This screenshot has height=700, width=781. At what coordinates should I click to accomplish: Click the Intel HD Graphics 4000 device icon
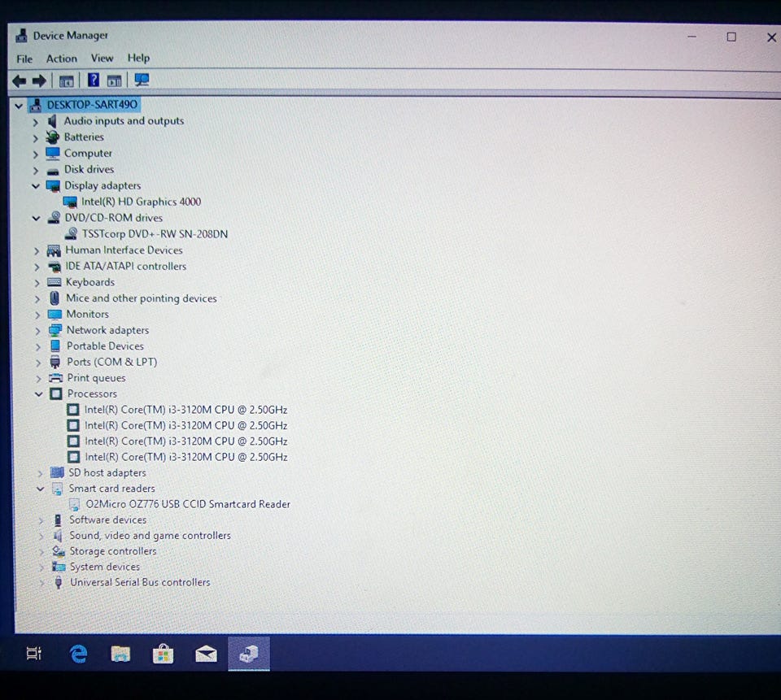[70, 202]
